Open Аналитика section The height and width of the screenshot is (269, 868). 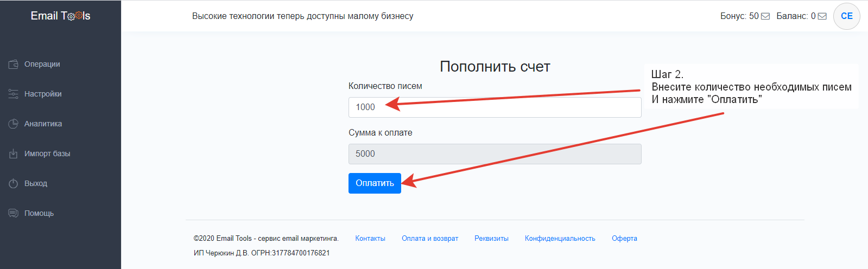(43, 124)
